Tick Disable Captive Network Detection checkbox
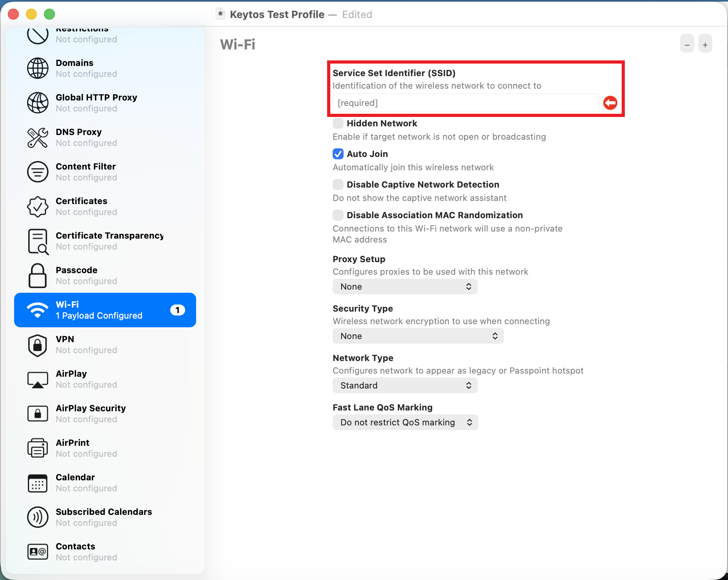The width and height of the screenshot is (728, 580). click(x=338, y=184)
